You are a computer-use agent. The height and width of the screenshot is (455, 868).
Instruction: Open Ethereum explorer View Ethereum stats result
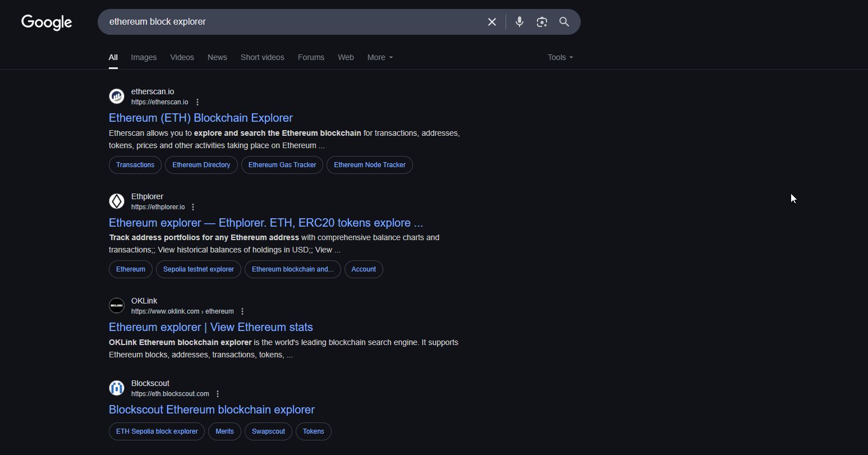coord(211,327)
